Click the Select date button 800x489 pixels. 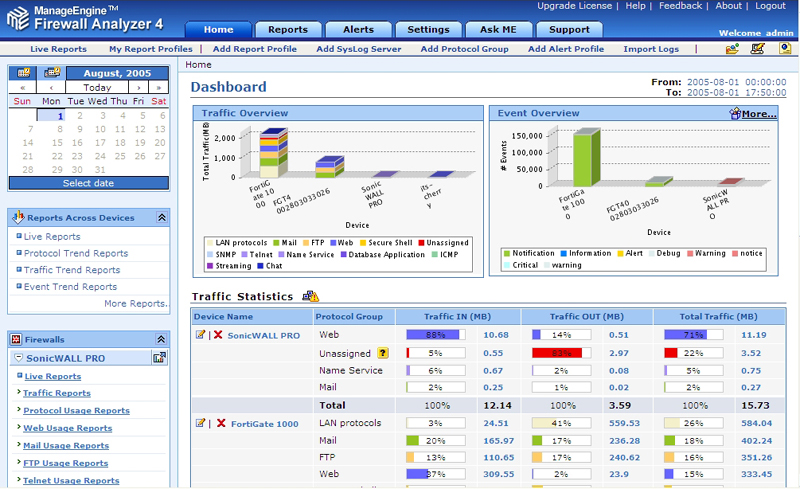click(x=88, y=183)
